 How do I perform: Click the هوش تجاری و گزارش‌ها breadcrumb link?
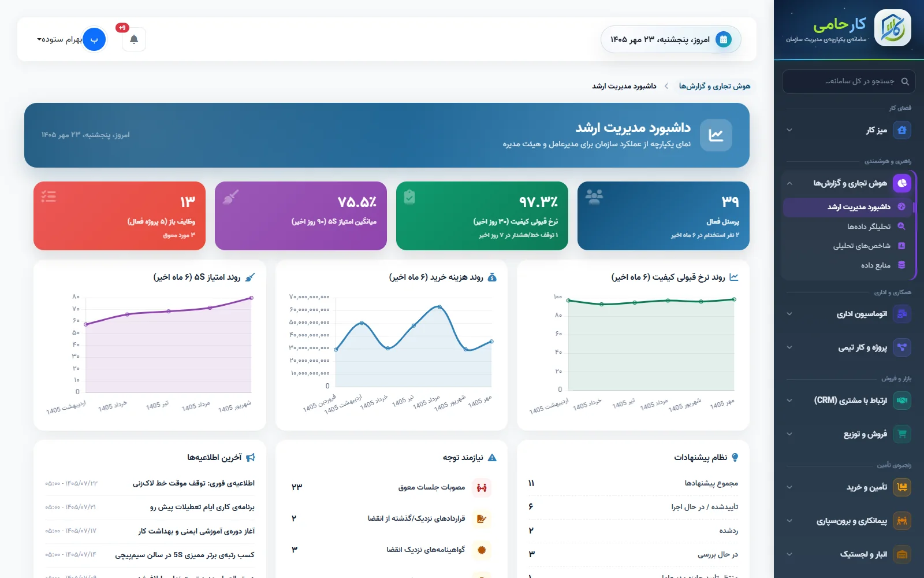714,86
